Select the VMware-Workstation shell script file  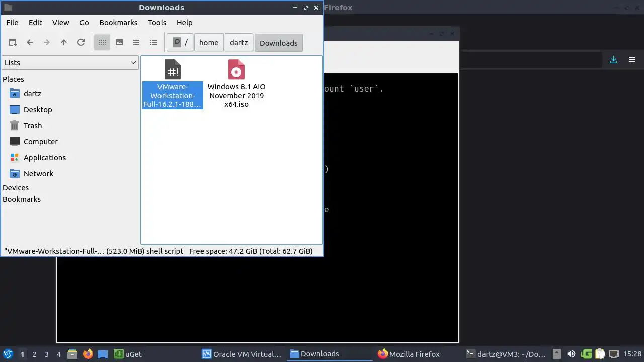173,83
